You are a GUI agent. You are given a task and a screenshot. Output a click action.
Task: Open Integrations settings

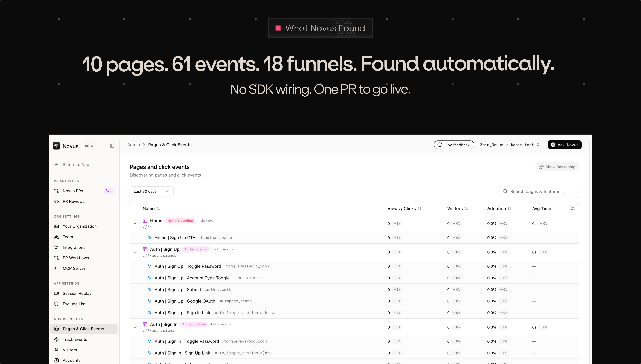84,247
